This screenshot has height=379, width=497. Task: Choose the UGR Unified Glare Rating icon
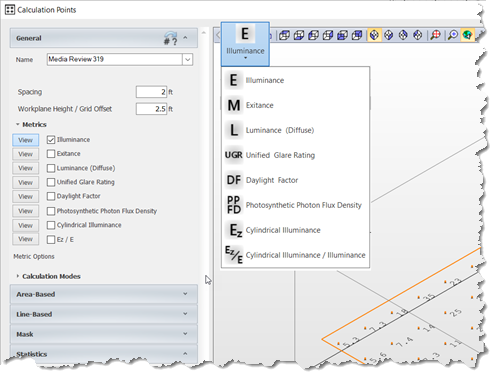(234, 155)
